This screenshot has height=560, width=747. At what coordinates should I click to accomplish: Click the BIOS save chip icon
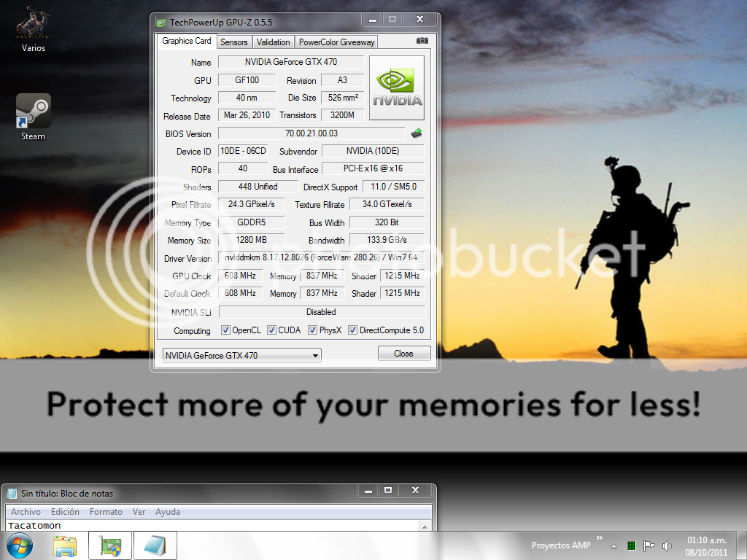(417, 133)
